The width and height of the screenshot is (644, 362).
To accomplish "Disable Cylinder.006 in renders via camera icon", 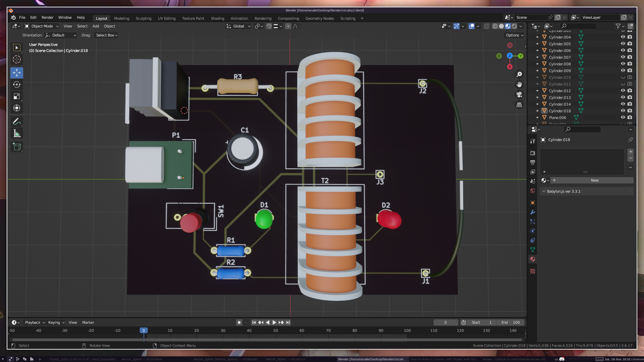I will pos(630,50).
